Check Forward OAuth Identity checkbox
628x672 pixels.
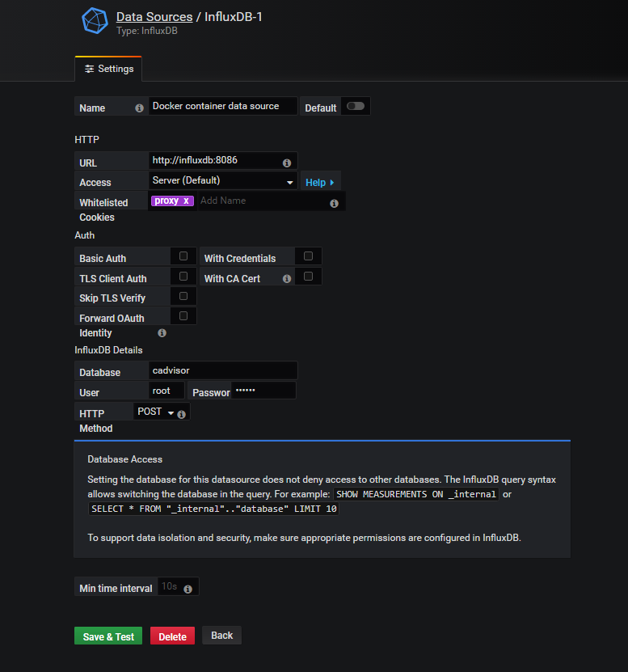point(183,316)
